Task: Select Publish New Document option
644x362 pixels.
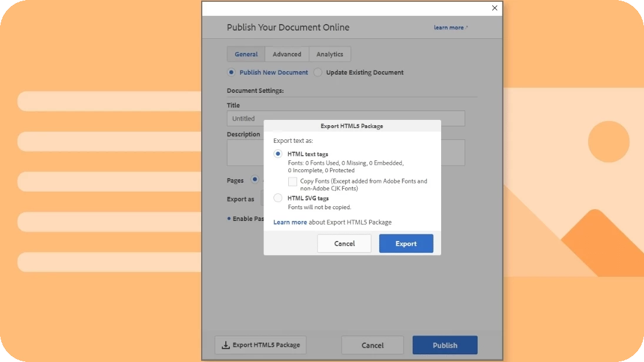Action: coord(231,72)
